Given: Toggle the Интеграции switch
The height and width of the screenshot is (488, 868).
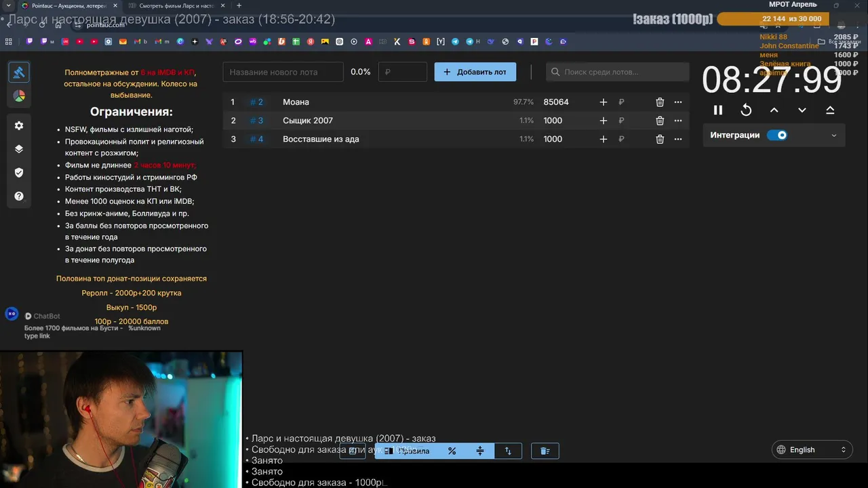Looking at the screenshot, I should [x=777, y=135].
